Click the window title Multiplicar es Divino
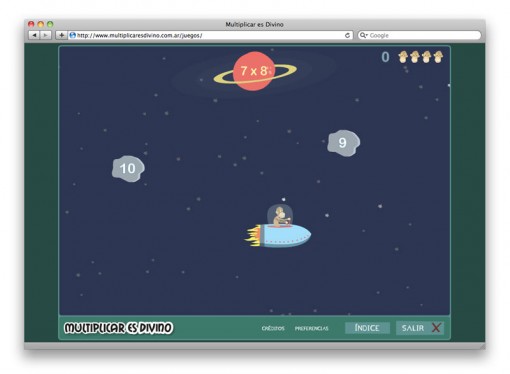 click(x=254, y=24)
